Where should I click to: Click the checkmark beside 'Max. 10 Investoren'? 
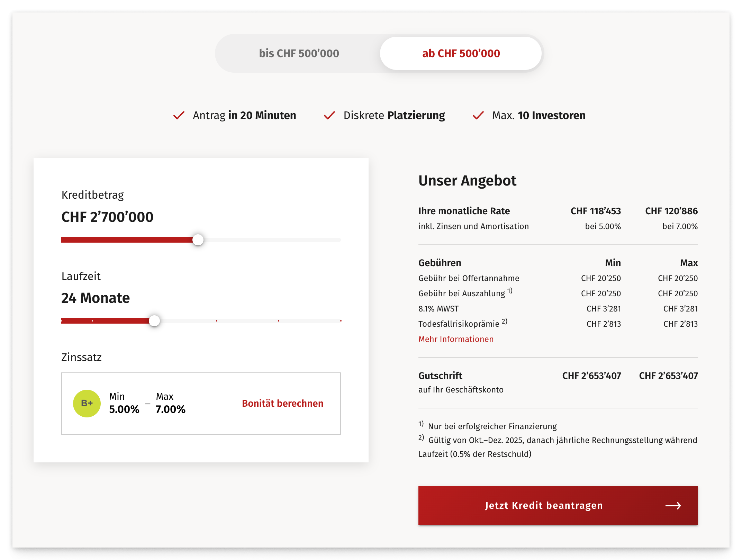click(478, 115)
